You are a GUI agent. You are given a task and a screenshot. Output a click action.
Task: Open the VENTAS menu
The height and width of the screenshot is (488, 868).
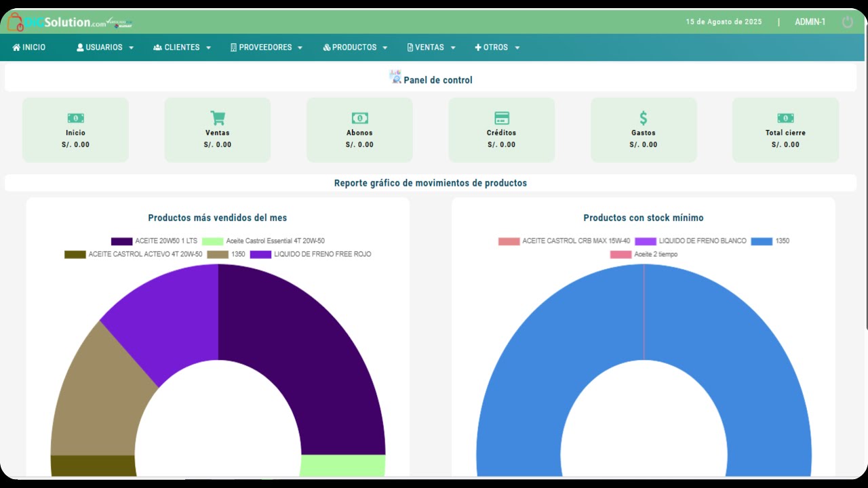431,47
